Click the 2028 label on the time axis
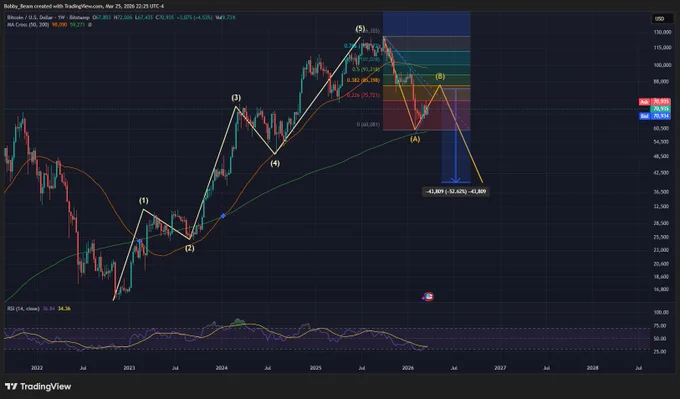The height and width of the screenshot is (399, 680). (x=592, y=368)
